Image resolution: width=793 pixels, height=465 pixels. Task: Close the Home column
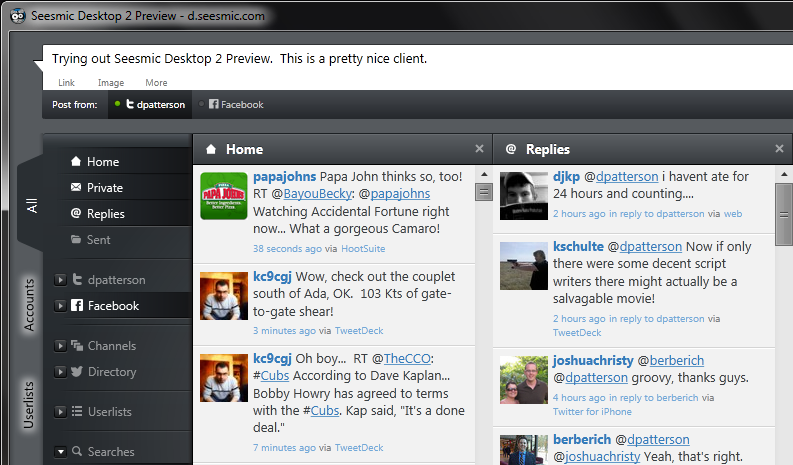coord(479,148)
